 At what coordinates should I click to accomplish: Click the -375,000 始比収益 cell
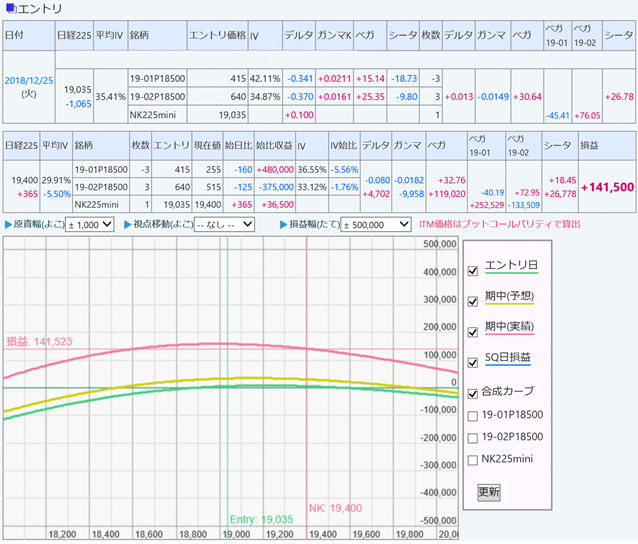point(276,187)
